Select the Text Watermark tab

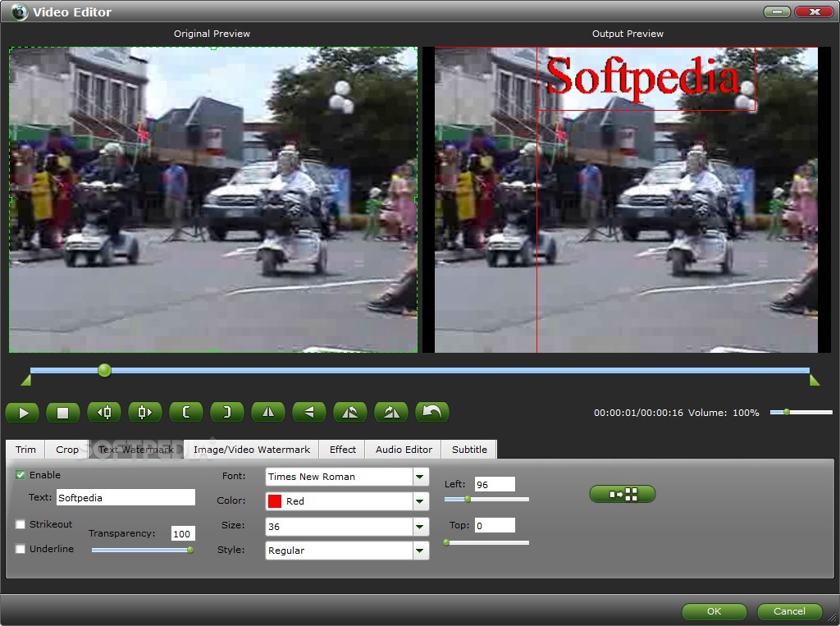coord(136,449)
